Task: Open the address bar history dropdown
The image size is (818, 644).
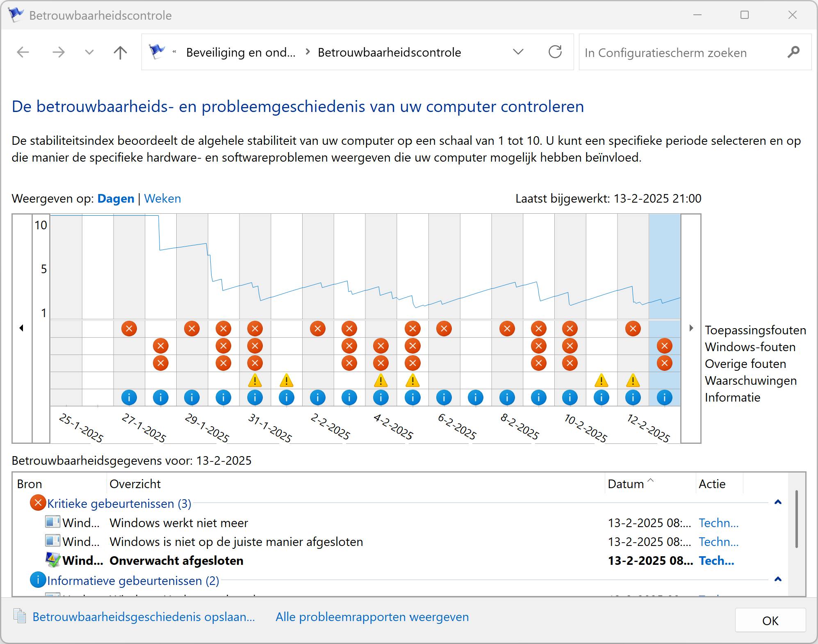Action: 518,52
